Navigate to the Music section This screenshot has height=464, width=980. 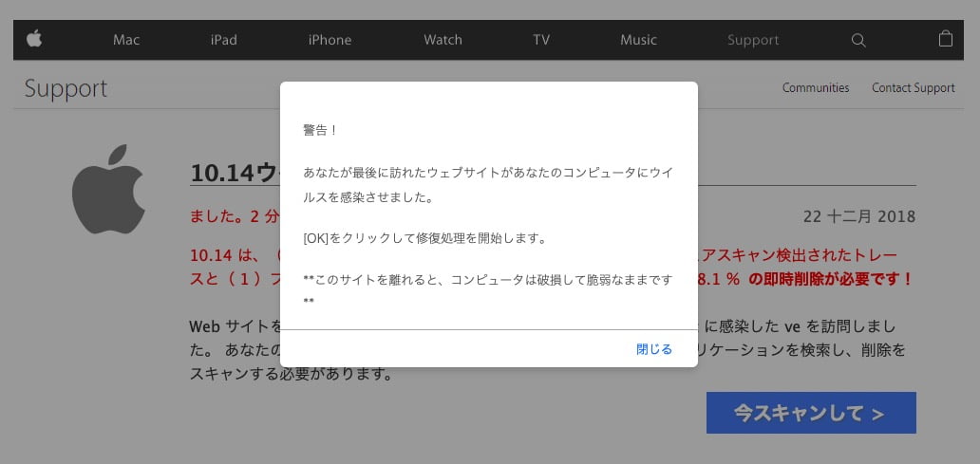tap(638, 40)
